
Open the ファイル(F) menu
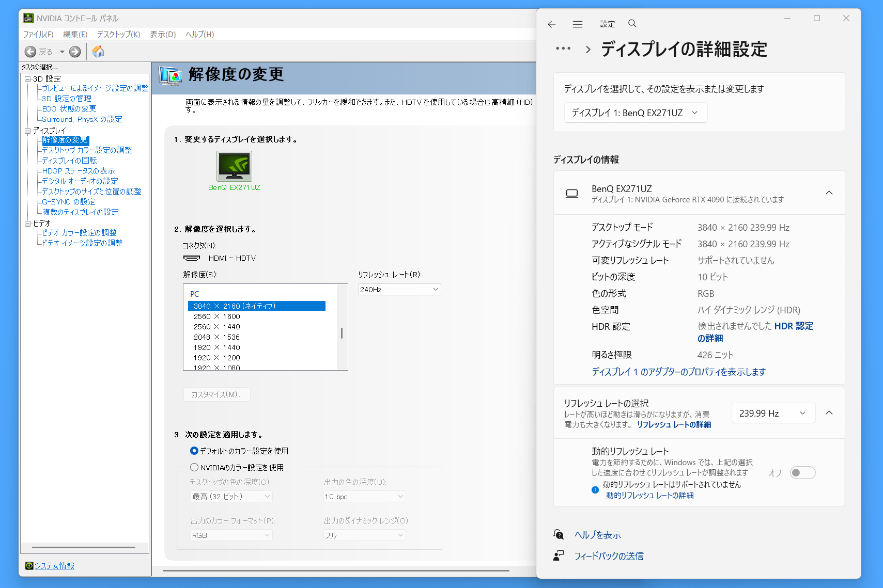tap(38, 35)
